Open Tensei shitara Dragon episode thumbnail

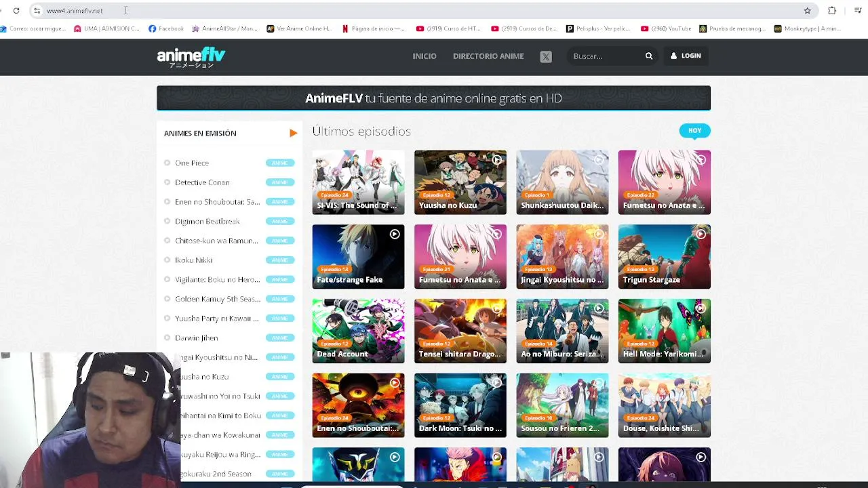click(x=460, y=331)
